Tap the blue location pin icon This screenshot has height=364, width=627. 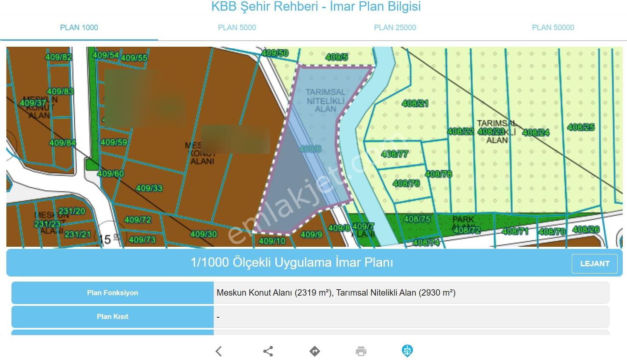tap(407, 351)
